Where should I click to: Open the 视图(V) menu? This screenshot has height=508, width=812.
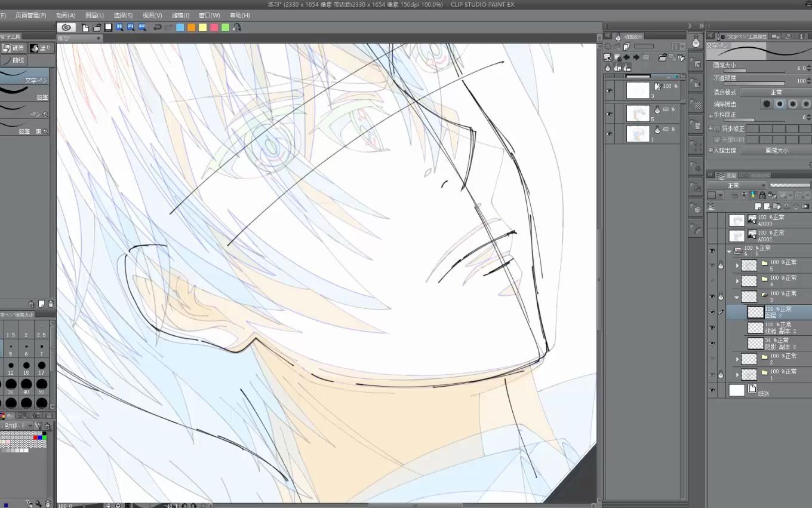152,15
